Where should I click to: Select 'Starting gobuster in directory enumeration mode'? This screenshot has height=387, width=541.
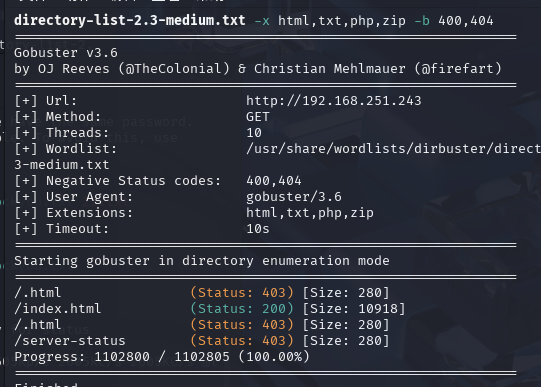coord(202,261)
